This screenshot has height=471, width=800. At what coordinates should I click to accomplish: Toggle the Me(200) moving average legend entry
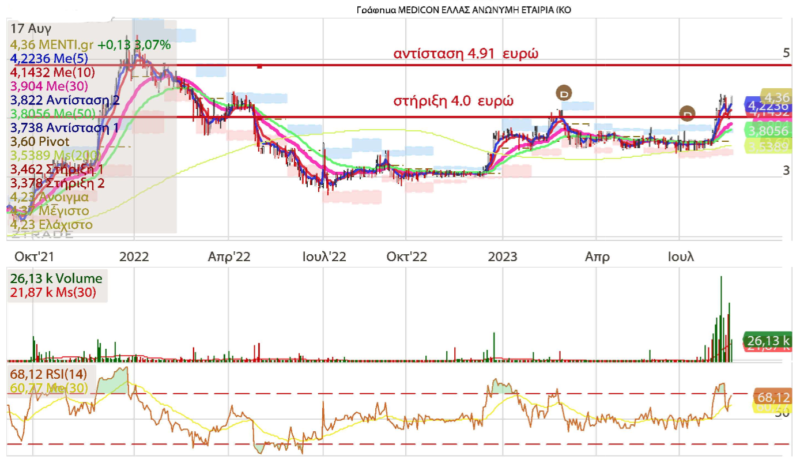(53, 156)
